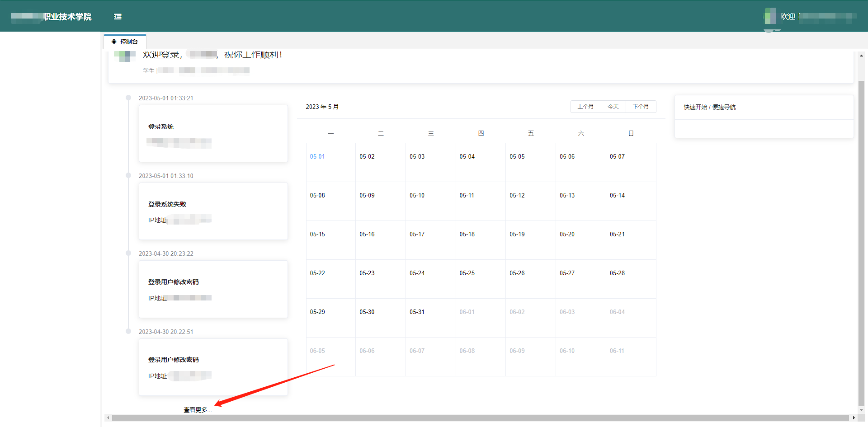Select grayed-out date 06-04
Image resolution: width=868 pixels, height=427 pixels.
pyautogui.click(x=617, y=312)
